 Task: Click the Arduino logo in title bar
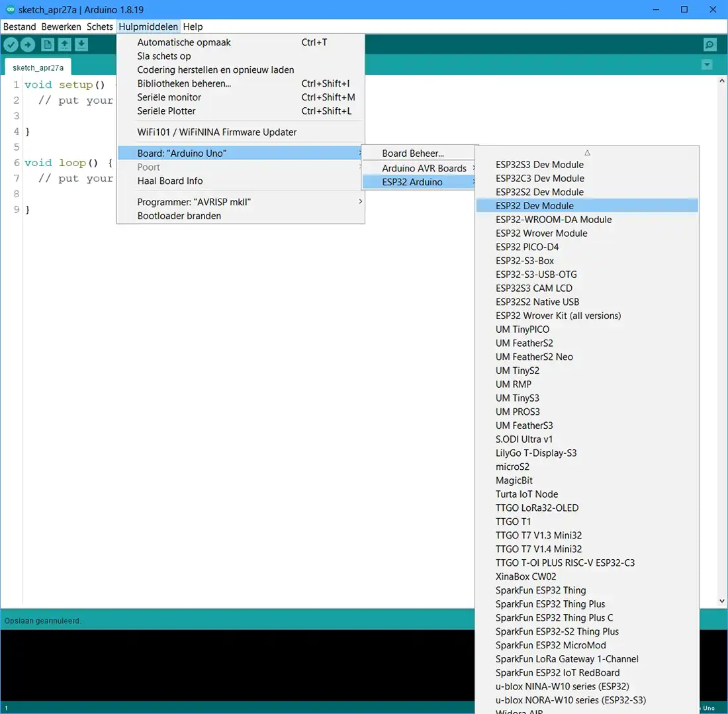[x=10, y=9]
